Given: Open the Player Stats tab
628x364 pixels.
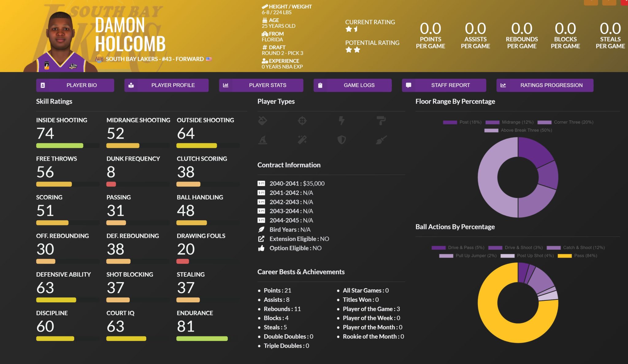Looking at the screenshot, I should (x=261, y=85).
